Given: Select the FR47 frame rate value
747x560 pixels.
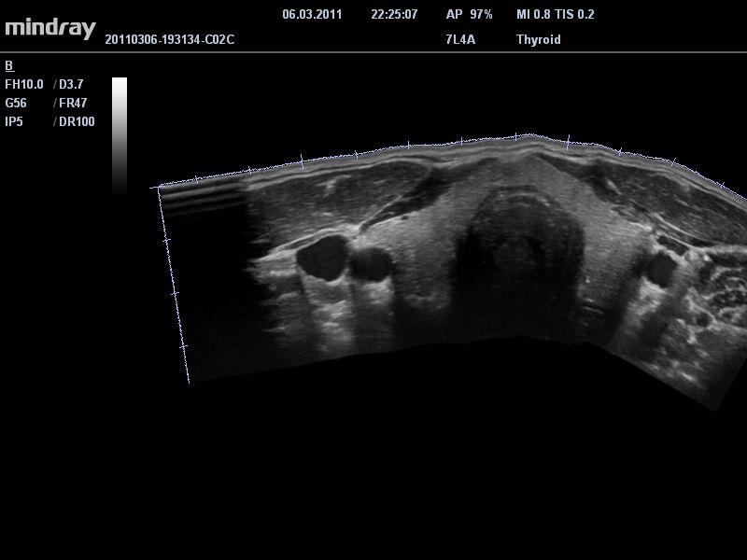Looking at the screenshot, I should point(73,104).
